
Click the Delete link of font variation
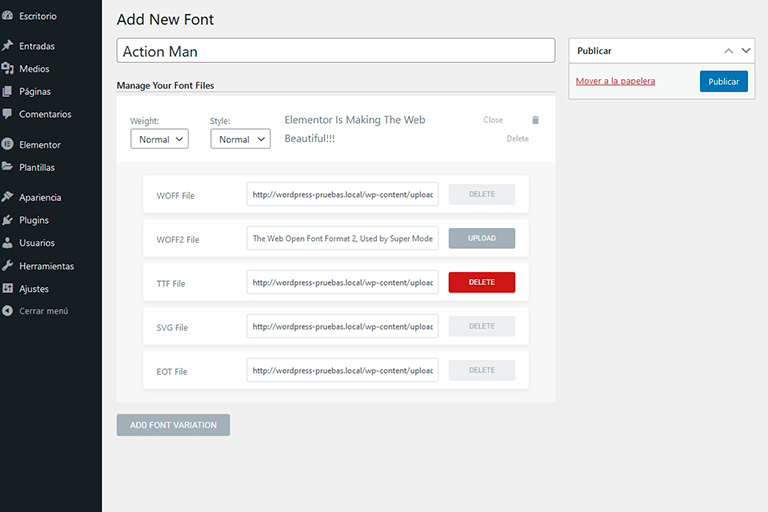tap(517, 139)
